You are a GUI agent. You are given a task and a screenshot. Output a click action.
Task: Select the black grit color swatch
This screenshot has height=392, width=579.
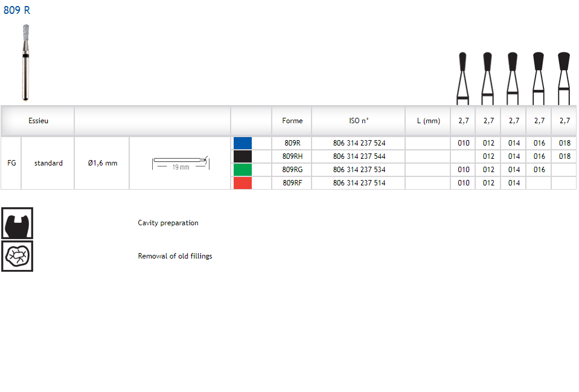click(243, 156)
